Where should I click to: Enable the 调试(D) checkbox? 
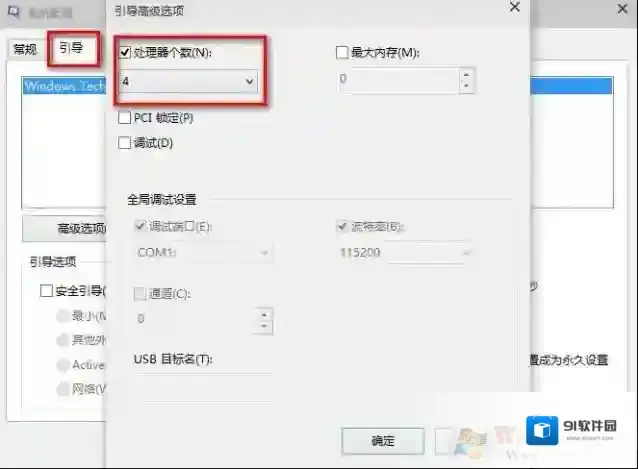(x=125, y=143)
